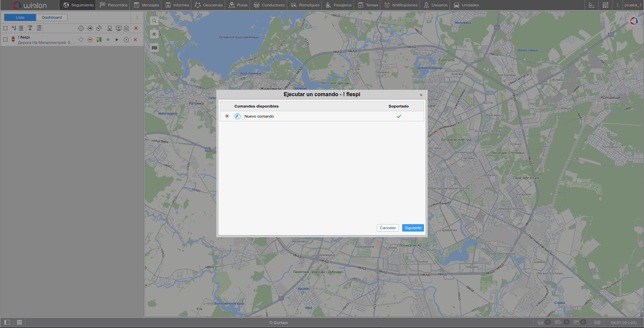The width and height of the screenshot is (644, 328).
Task: Open the monitoring panel three-dot menu
Action: [137, 17]
